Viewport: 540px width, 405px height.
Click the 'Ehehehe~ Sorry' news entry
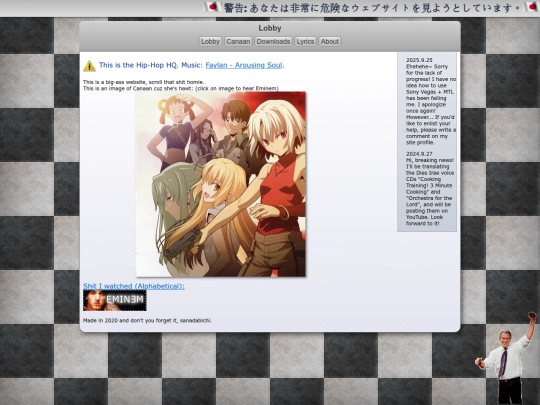pyautogui.click(x=431, y=104)
